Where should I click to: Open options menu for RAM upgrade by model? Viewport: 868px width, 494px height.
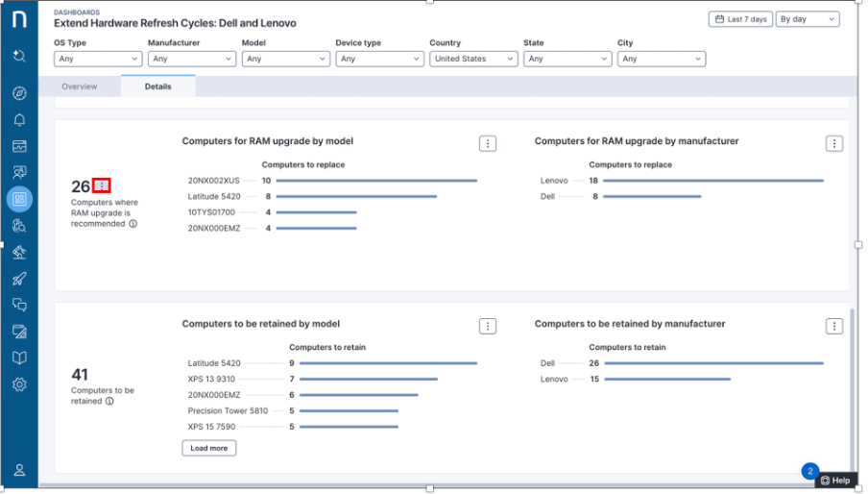(x=488, y=143)
